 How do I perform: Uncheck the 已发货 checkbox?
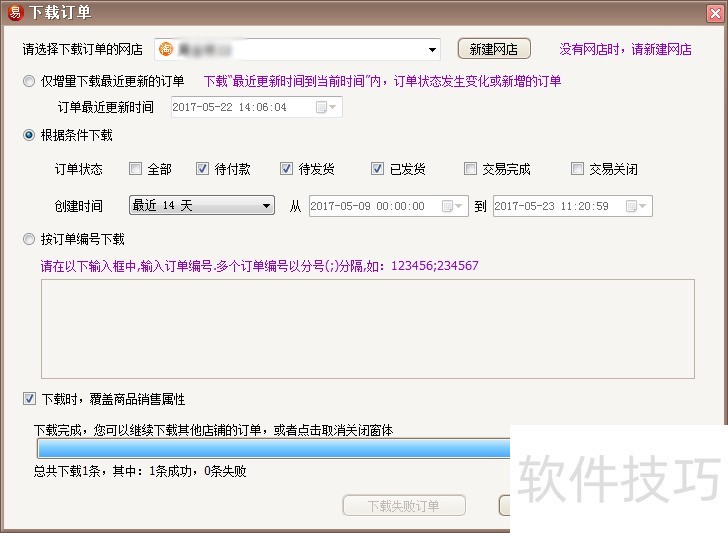tap(377, 169)
